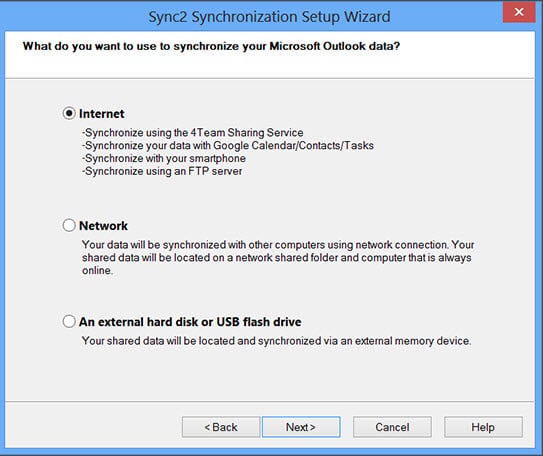Image resolution: width=543 pixels, height=456 pixels.
Task: Click the Microsoft Outlook data question heading
Action: click(211, 46)
